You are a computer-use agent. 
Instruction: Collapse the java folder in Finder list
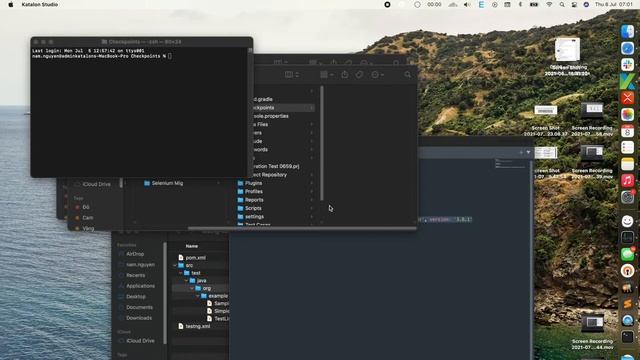pos(187,281)
